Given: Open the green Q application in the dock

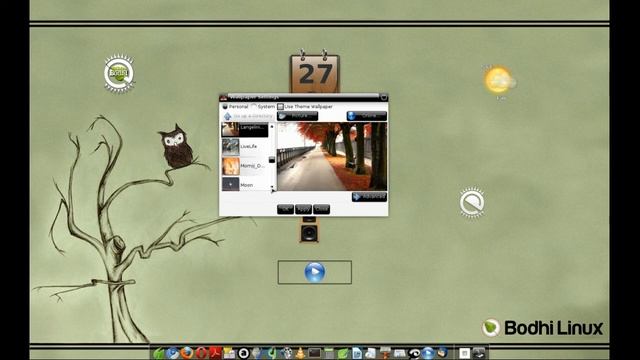Looking at the screenshot, I should [272, 353].
